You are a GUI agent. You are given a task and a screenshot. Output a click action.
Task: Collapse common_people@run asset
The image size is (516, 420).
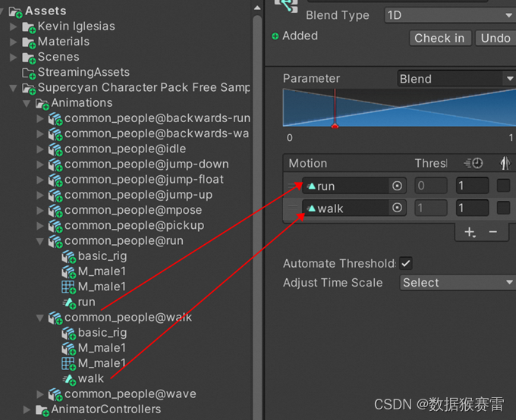tap(39, 241)
